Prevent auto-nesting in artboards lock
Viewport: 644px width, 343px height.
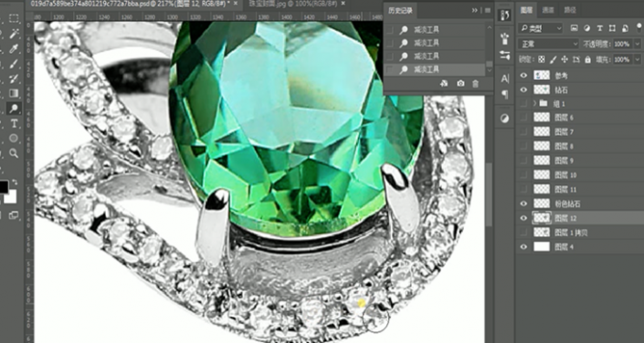pos(576,59)
